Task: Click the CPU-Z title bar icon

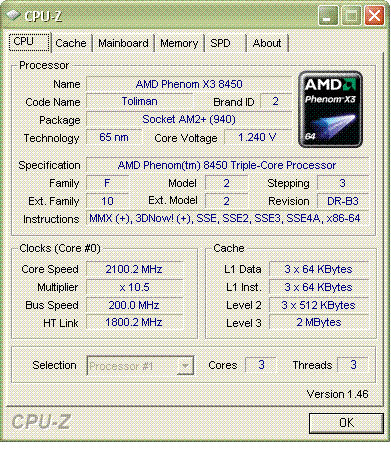Action: coord(13,16)
